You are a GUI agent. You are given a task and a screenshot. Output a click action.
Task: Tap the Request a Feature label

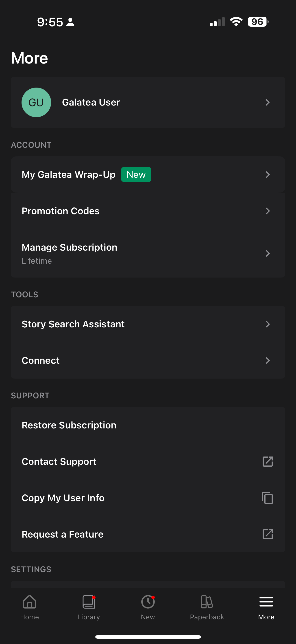pos(63,534)
